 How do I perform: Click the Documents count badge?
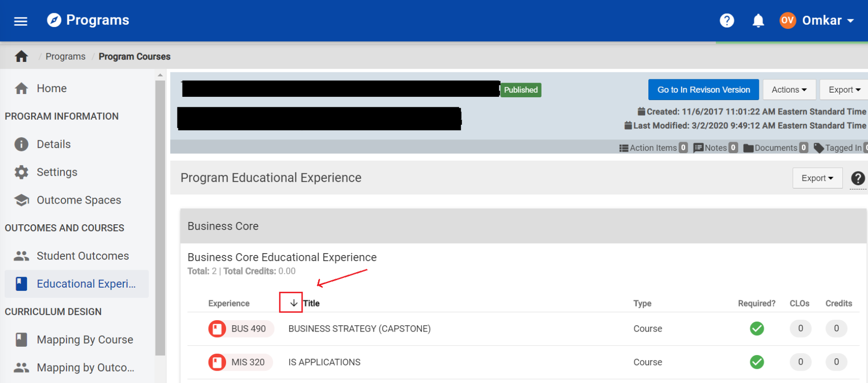click(803, 148)
